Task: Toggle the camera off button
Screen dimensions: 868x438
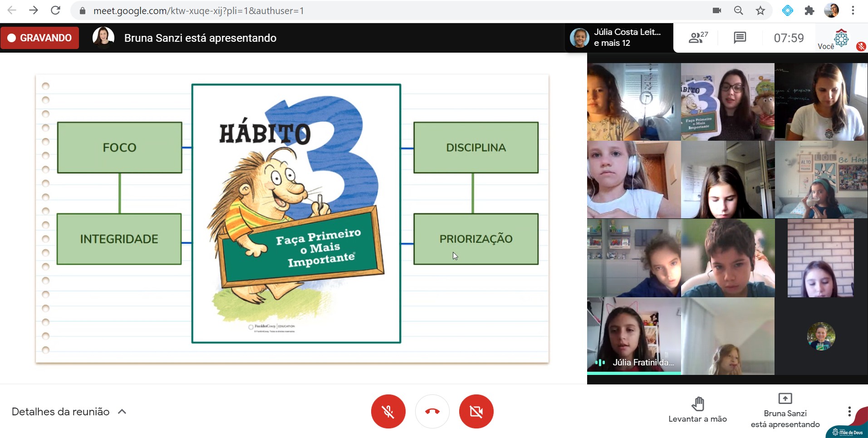Action: pos(476,411)
